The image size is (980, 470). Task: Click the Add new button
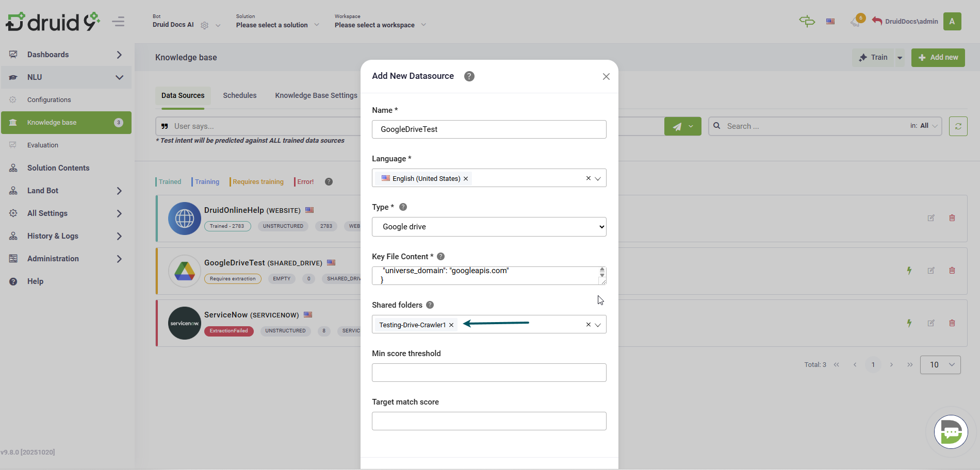click(x=938, y=58)
